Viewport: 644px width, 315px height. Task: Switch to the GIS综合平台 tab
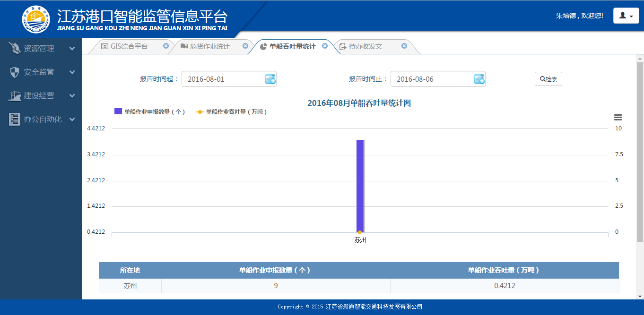click(x=126, y=47)
